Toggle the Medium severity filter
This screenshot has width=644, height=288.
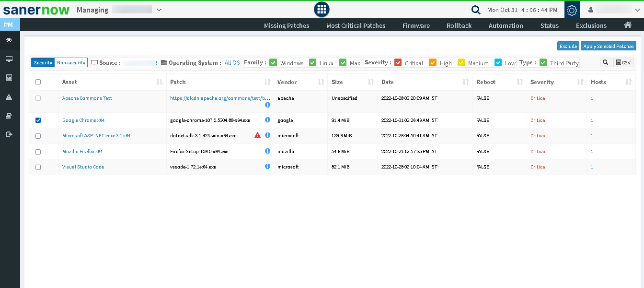(x=461, y=62)
